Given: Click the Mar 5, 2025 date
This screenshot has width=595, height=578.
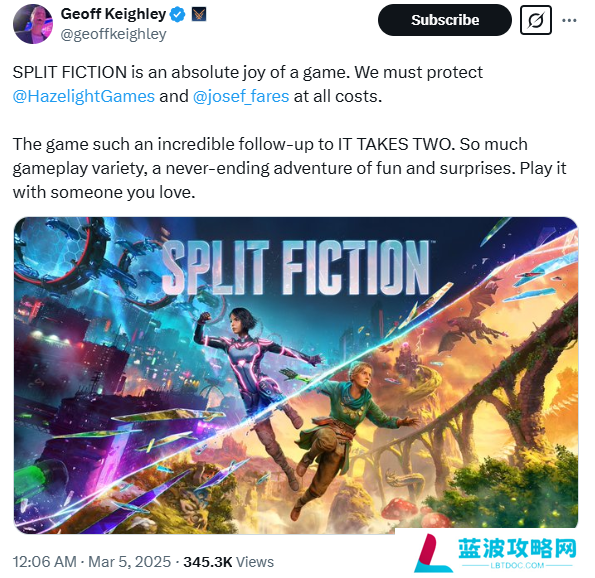Looking at the screenshot, I should tap(129, 562).
